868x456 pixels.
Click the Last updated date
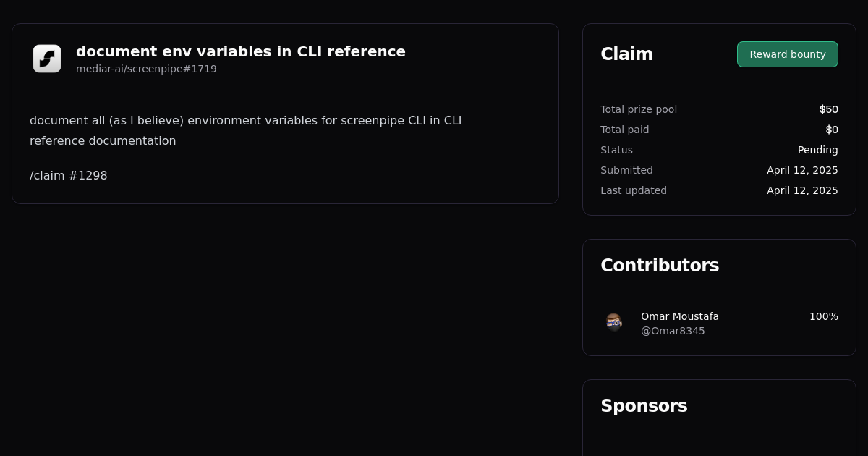coord(802,190)
